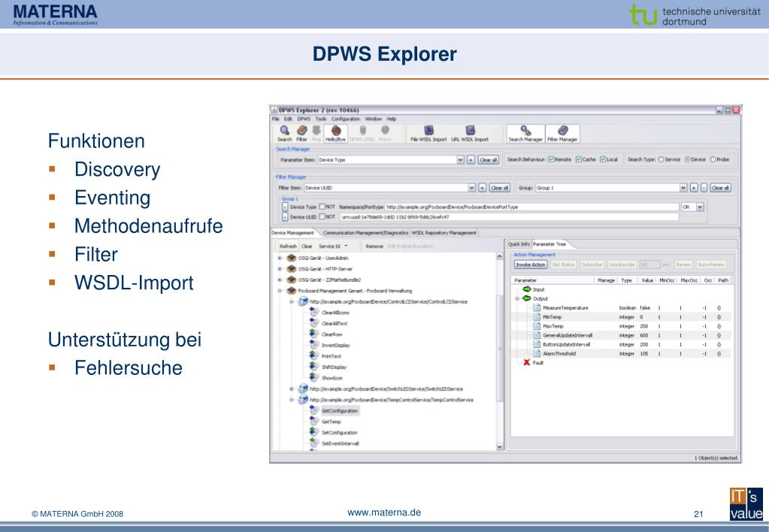The image size is (769, 532).
Task: Switch to WSDL Repository Management tab
Action: [x=444, y=233]
